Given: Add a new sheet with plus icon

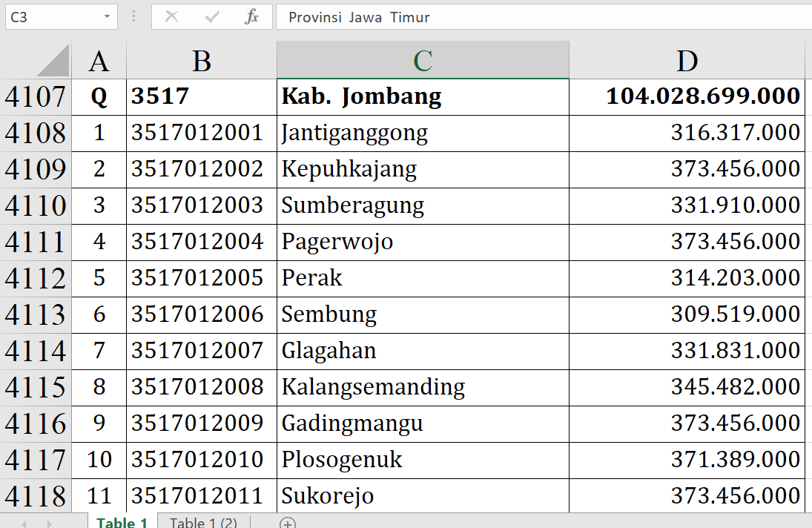Looking at the screenshot, I should pyautogui.click(x=288, y=523).
